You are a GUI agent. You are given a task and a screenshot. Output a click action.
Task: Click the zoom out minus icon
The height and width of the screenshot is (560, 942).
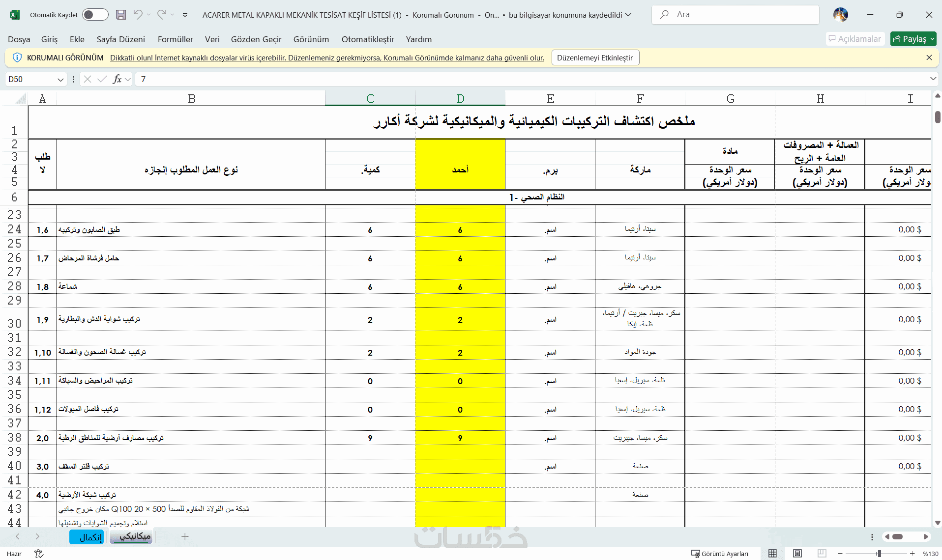[840, 554]
